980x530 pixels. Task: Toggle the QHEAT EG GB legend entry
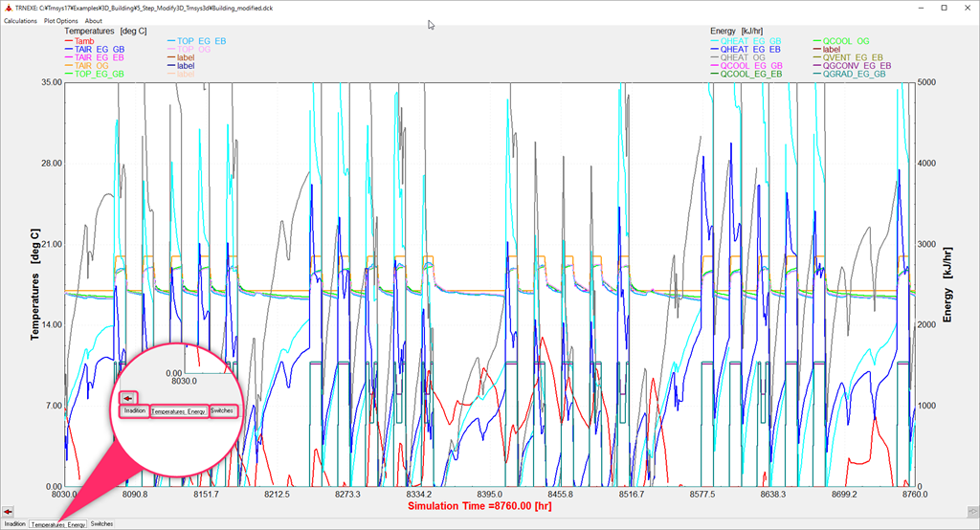coord(746,41)
